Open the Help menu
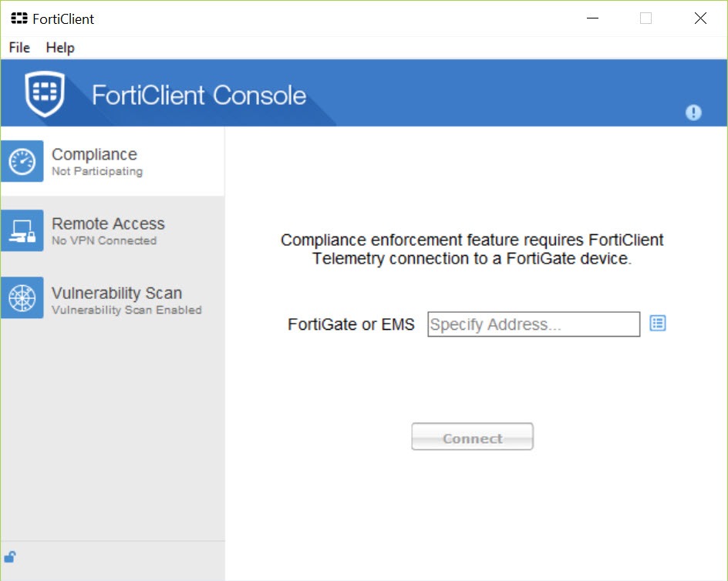Screen dimensions: 728x581 pyautogui.click(x=60, y=47)
